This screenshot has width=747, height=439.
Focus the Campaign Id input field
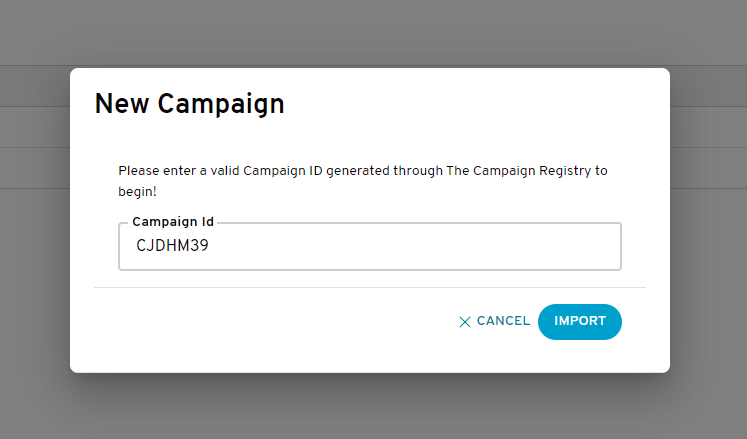click(370, 246)
